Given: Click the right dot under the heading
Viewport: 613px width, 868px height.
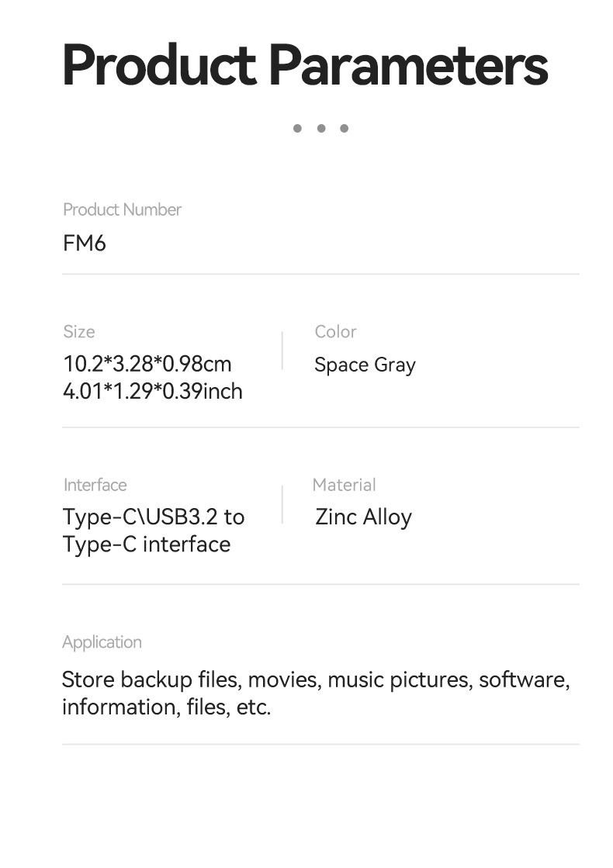Looking at the screenshot, I should point(345,128).
